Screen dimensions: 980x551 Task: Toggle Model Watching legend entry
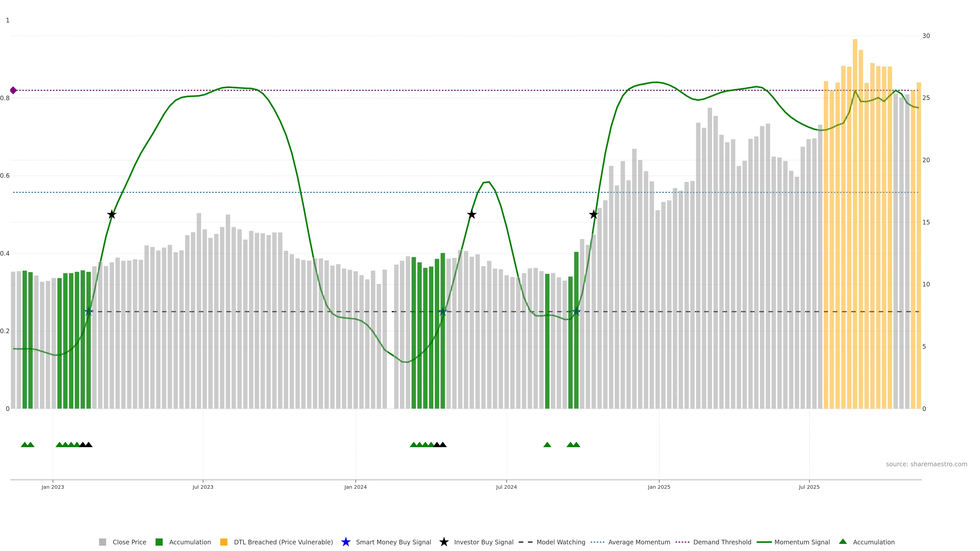[x=560, y=542]
